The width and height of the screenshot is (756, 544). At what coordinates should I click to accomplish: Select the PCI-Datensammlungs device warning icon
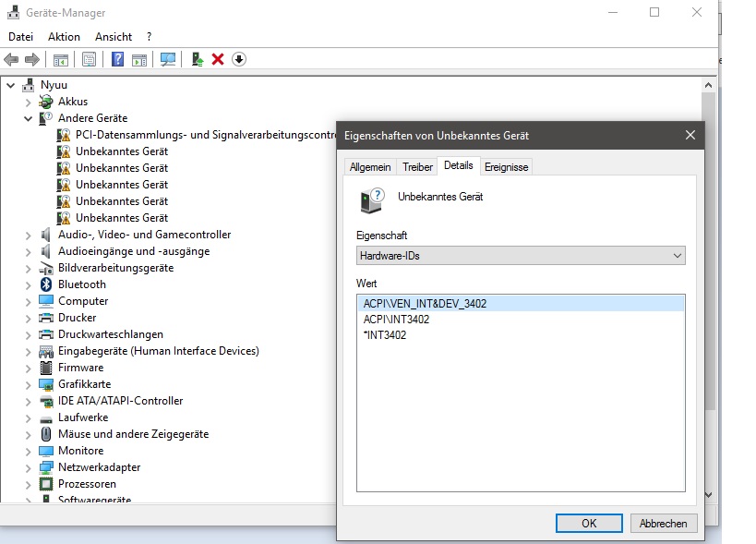[63, 135]
